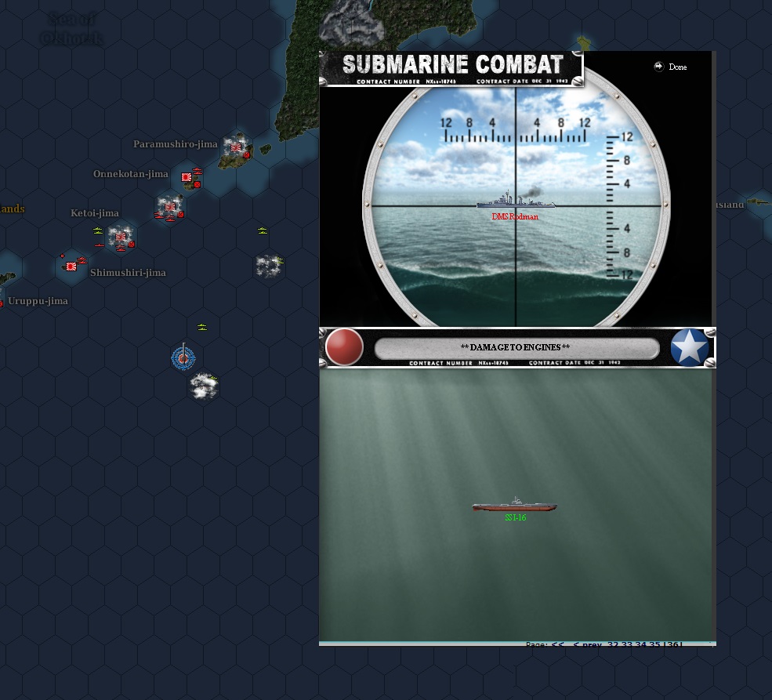
Task: Click the red Japanese side indicator ball
Action: coord(344,347)
